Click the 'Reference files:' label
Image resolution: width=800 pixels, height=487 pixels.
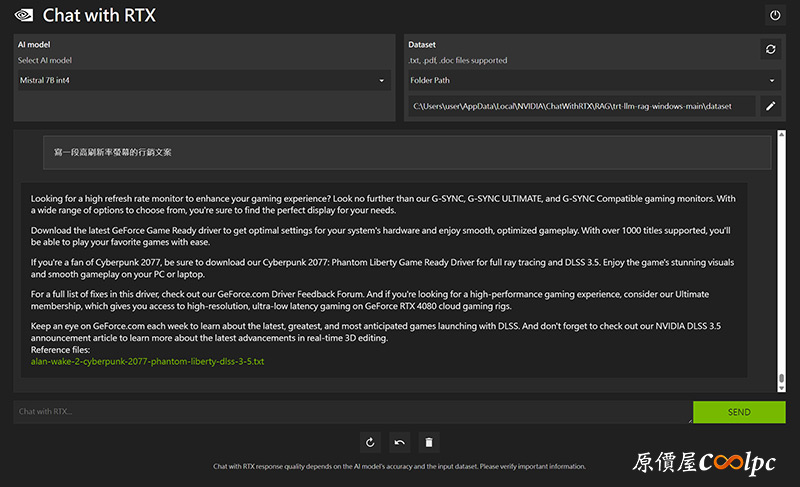click(60, 350)
